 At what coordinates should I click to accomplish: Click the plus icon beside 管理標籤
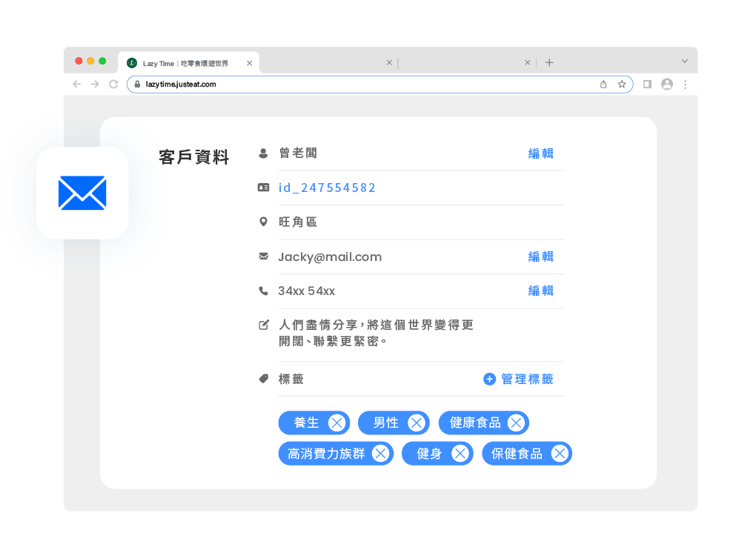tap(489, 379)
